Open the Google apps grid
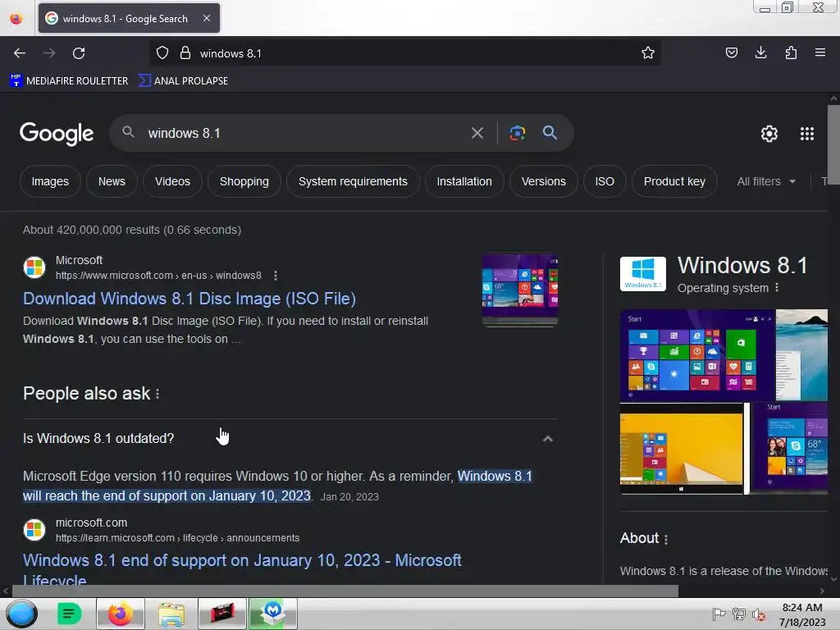This screenshot has height=630, width=840. point(807,134)
